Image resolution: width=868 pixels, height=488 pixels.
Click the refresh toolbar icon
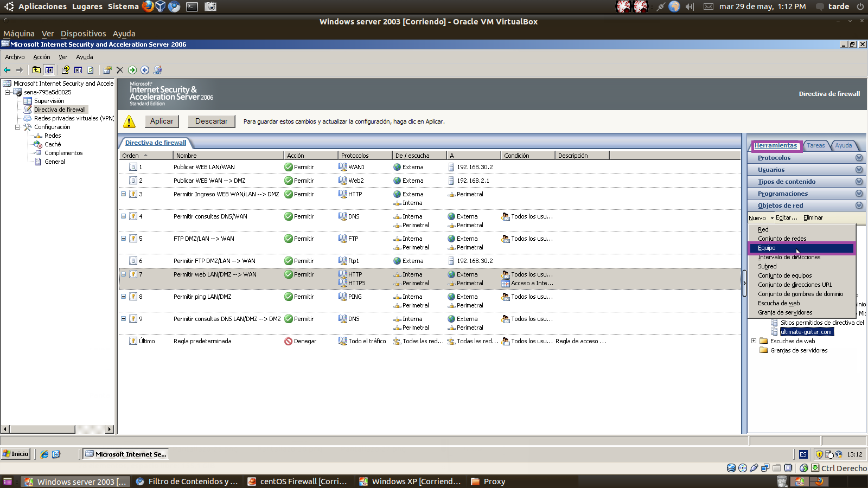click(91, 70)
